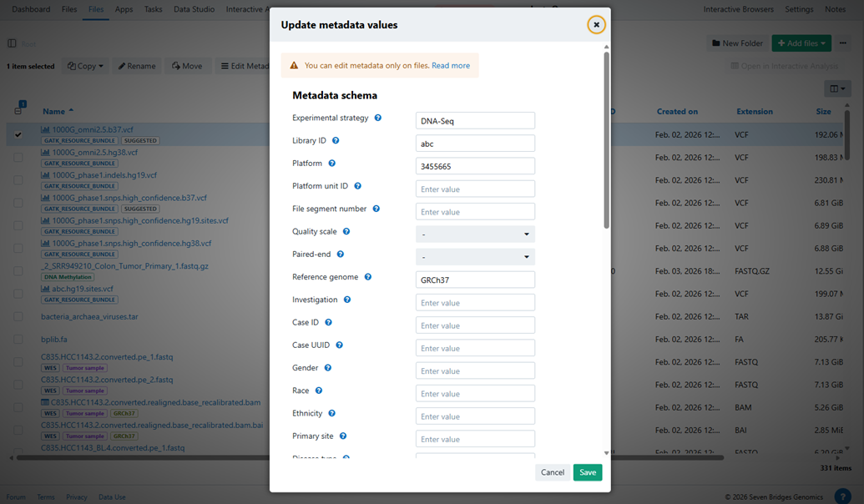Expand the Paired-end dropdown
This screenshot has height=504, width=864.
coord(473,256)
